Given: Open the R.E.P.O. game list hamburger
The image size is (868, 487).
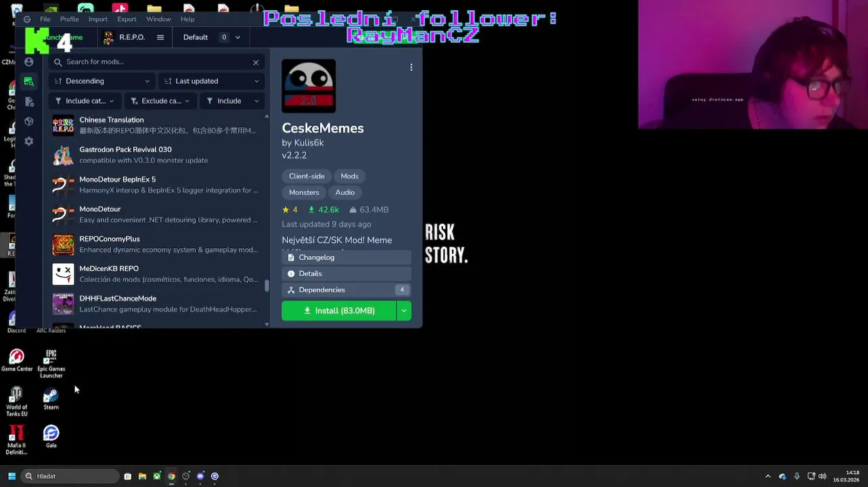Looking at the screenshot, I should click(160, 37).
